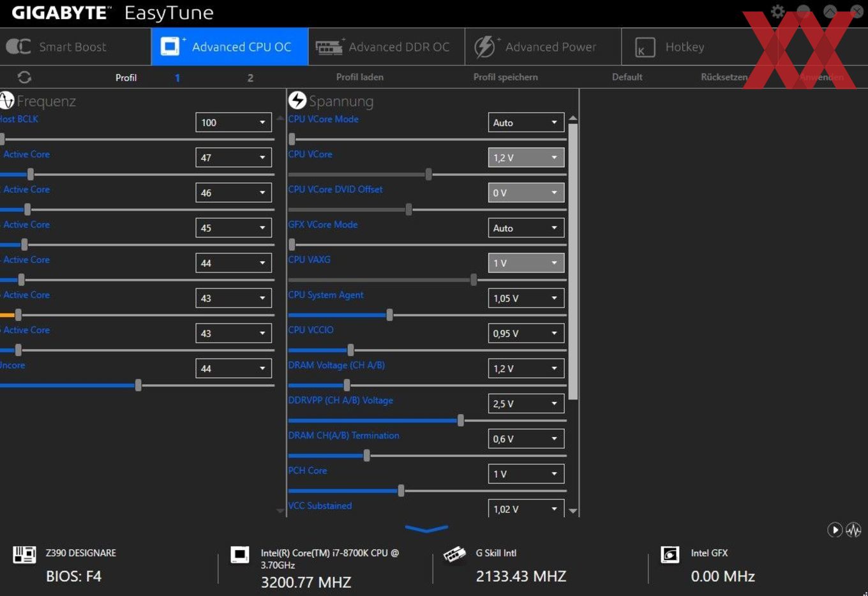The height and width of the screenshot is (596, 868).
Task: Select the Advanced CPU OC tab
Action: pos(230,47)
